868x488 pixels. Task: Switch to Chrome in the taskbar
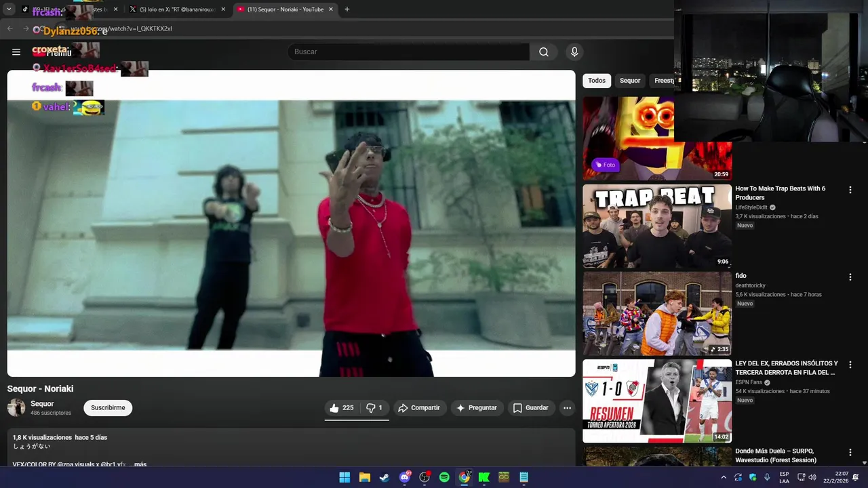click(x=464, y=477)
